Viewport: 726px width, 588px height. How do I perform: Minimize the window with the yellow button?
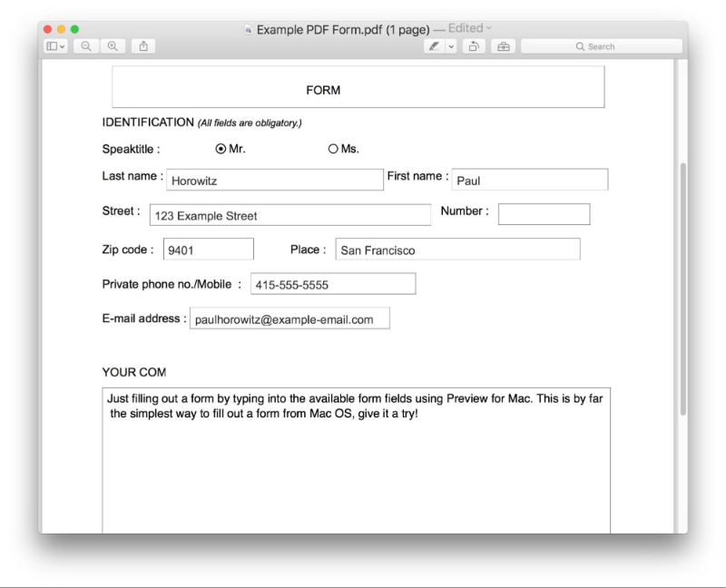pyautogui.click(x=61, y=29)
